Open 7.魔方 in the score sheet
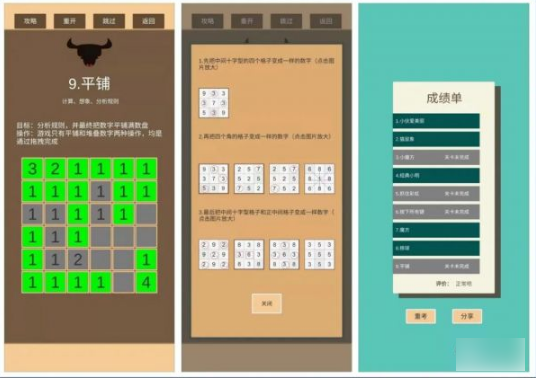Screen dimensions: 536x378 click(x=436, y=230)
